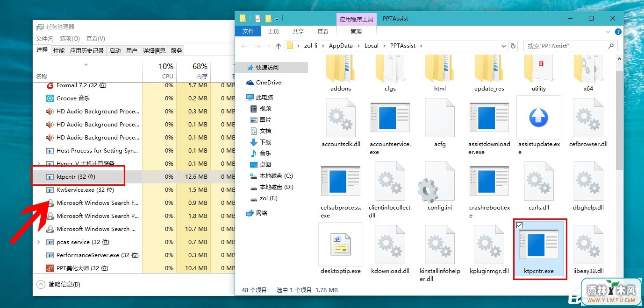Select 此电脑 in navigation pane
This screenshot has width=644, height=308.
pos(265,98)
